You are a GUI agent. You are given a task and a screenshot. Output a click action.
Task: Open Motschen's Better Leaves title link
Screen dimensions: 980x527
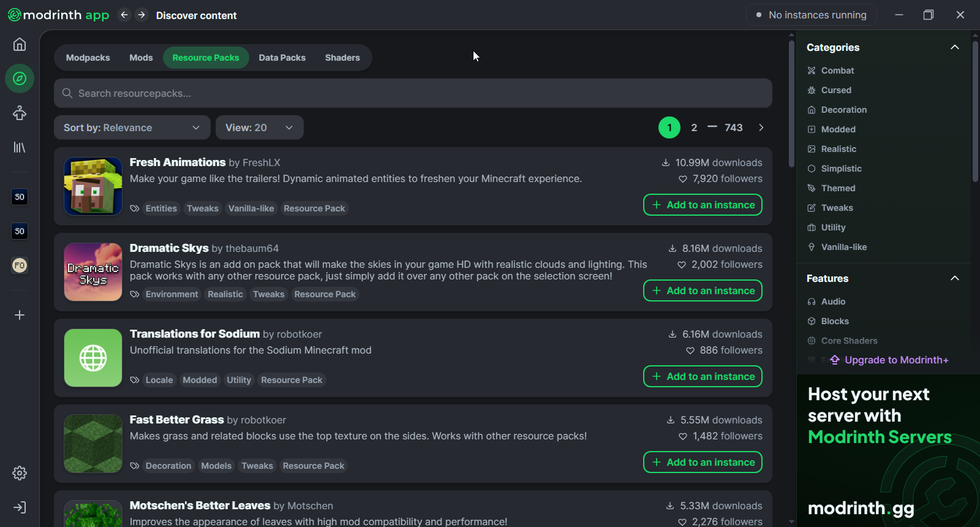(x=200, y=506)
